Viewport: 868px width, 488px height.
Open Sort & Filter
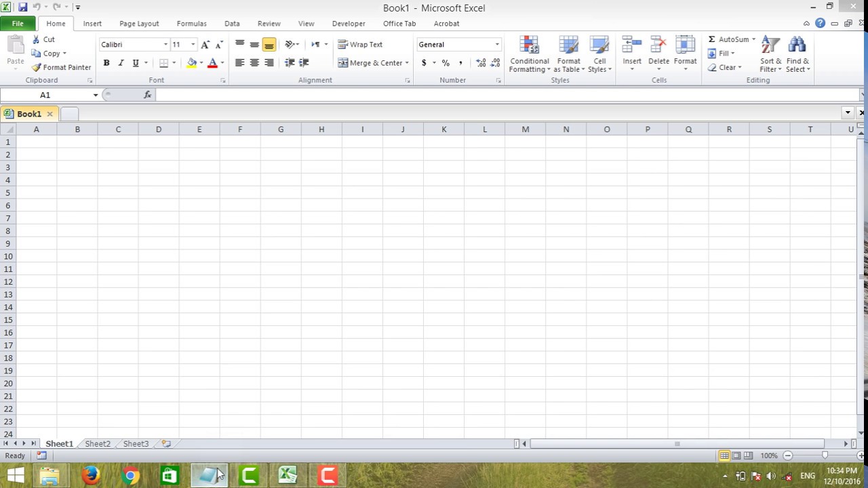[x=770, y=54]
